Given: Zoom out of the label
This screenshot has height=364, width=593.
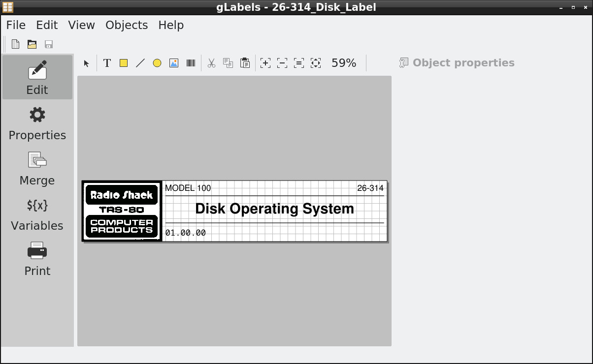Looking at the screenshot, I should click(282, 63).
